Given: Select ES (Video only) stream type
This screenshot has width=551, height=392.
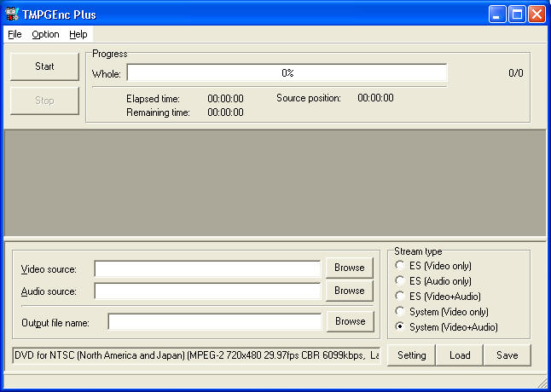Looking at the screenshot, I should 433,266.
